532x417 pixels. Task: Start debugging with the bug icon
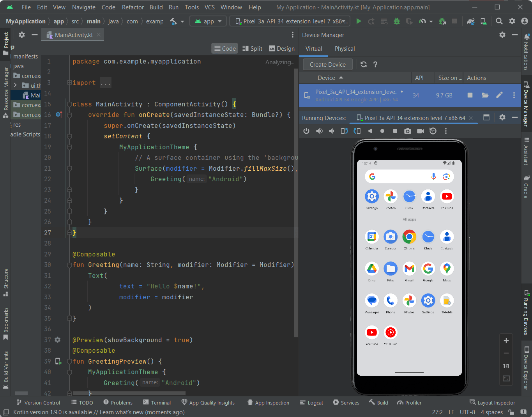(396, 21)
